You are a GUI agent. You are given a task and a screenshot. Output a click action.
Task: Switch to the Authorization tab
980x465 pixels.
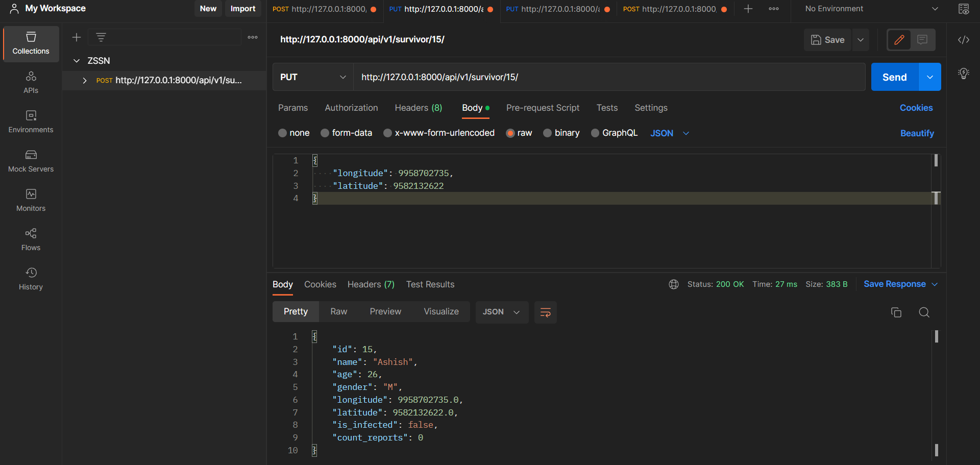point(351,108)
